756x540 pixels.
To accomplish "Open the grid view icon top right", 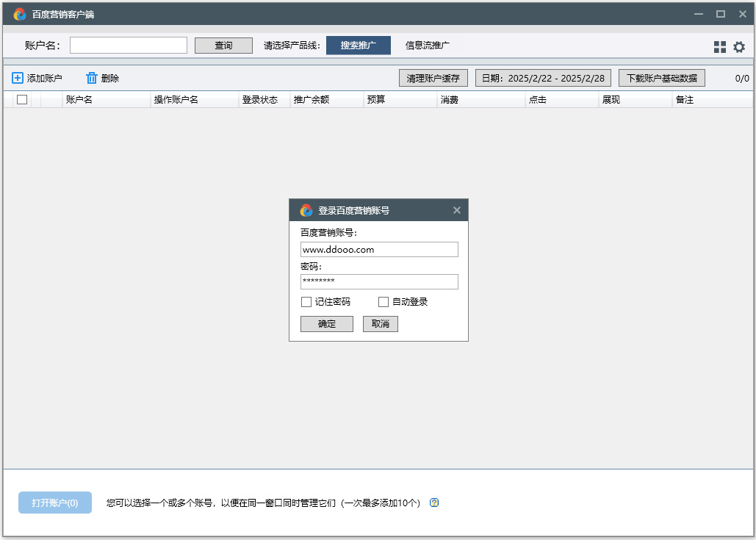I will [719, 46].
